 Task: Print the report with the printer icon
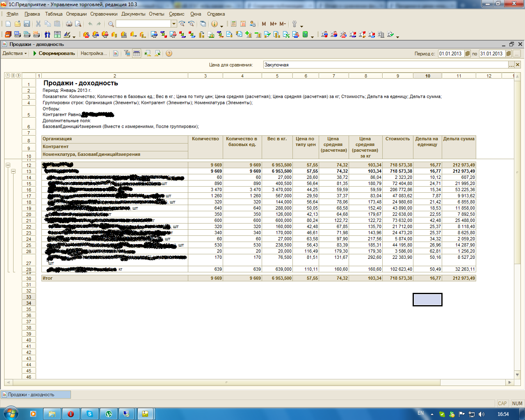pos(69,24)
